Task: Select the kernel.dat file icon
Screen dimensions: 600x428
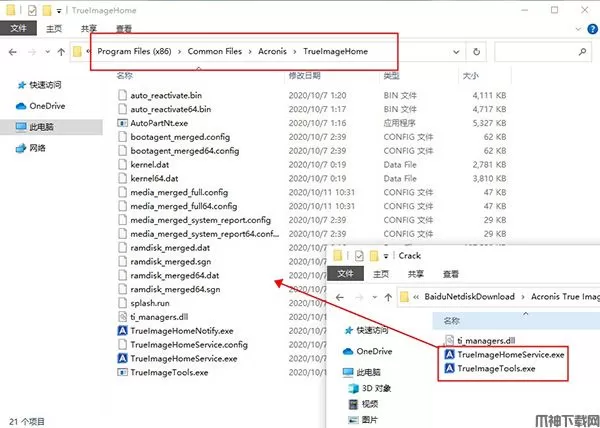Action: point(122,164)
